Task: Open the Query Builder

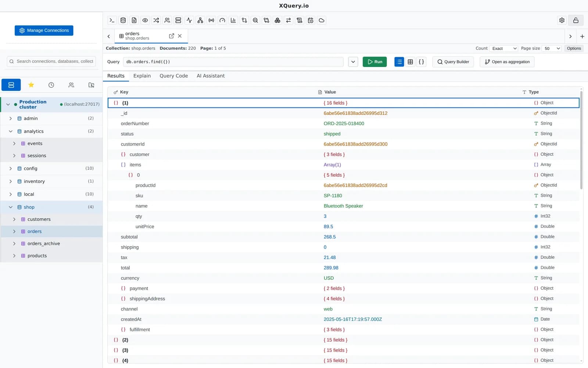Action: [x=453, y=62]
